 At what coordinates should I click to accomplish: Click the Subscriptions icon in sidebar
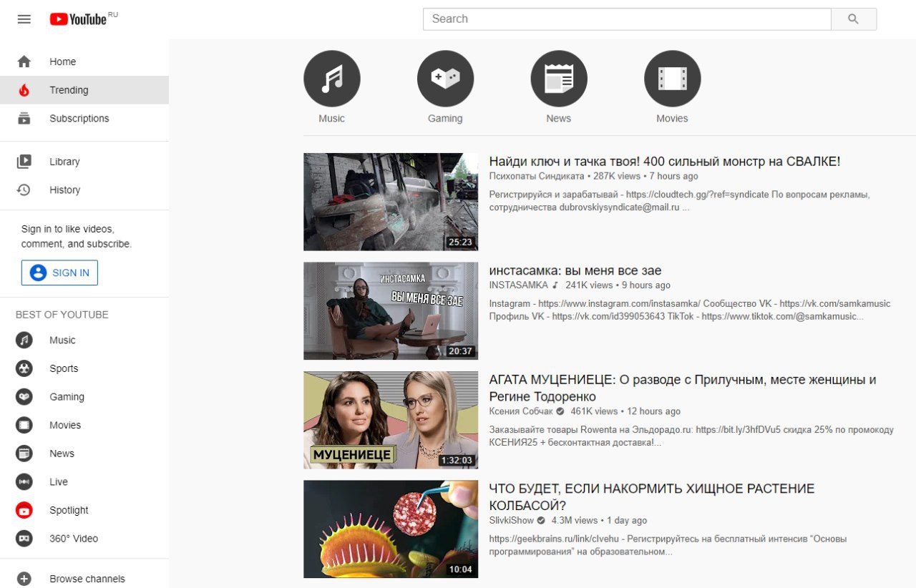point(24,119)
